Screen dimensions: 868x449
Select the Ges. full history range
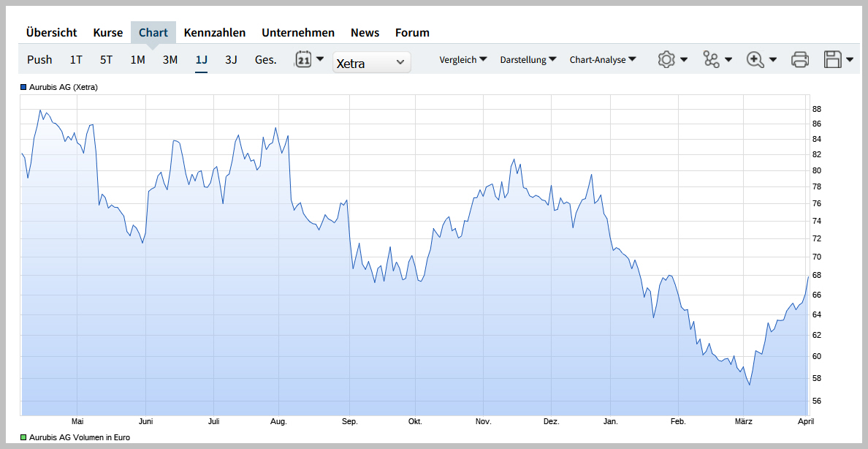pos(266,59)
